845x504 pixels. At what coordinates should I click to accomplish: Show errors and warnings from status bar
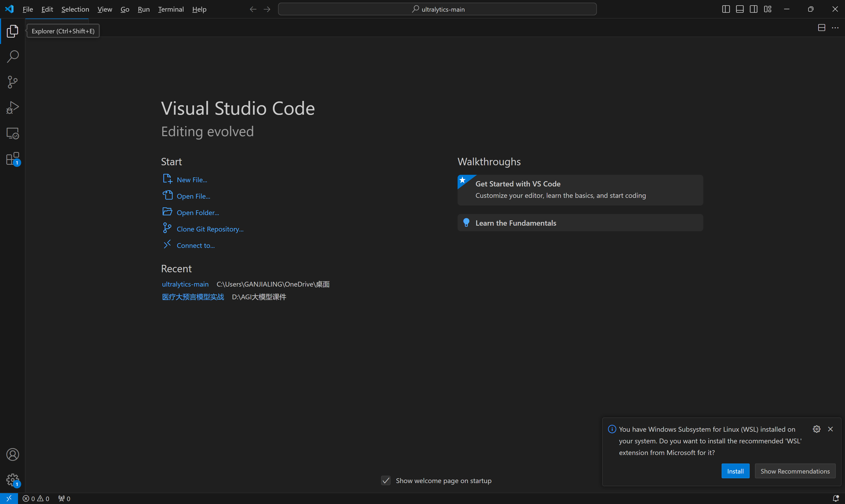(36, 498)
